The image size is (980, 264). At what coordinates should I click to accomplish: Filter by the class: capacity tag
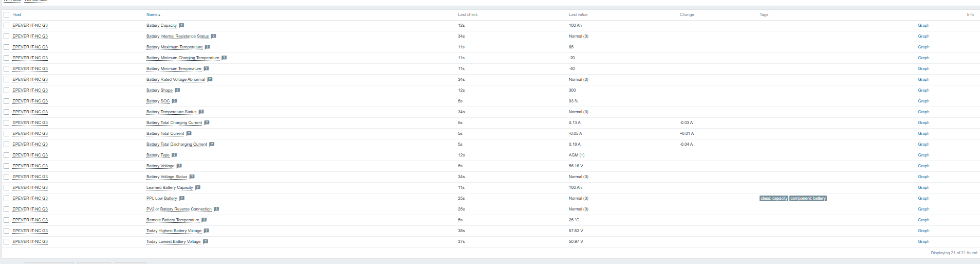click(x=774, y=198)
